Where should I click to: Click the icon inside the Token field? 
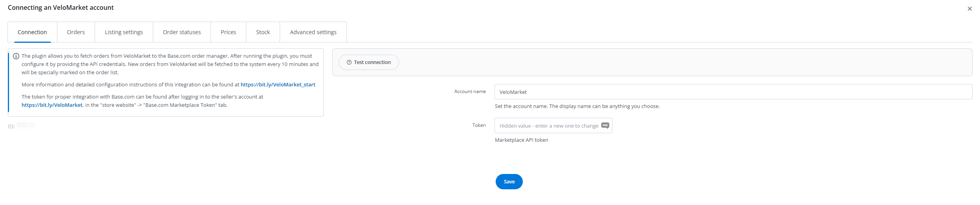605,126
